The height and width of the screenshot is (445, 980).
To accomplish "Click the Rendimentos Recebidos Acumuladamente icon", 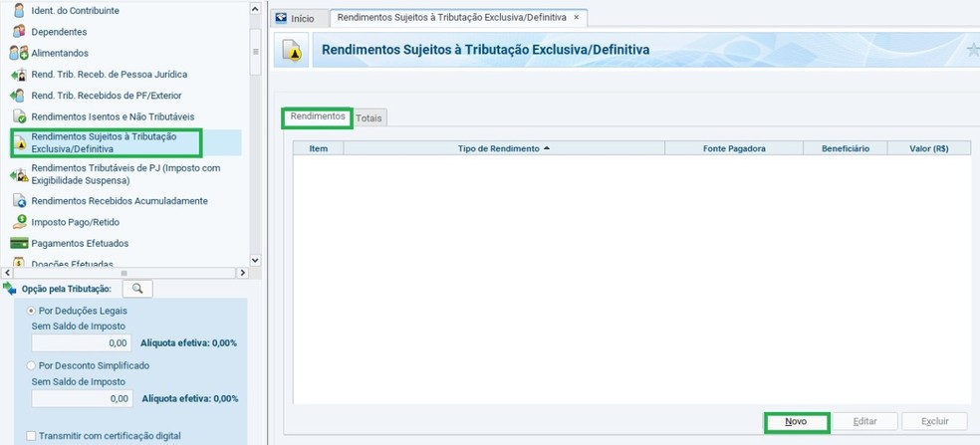I will (x=18, y=201).
